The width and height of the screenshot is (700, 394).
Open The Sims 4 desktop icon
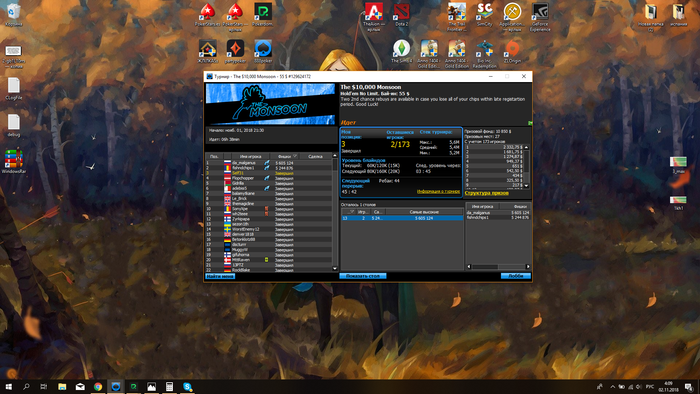pos(401,51)
